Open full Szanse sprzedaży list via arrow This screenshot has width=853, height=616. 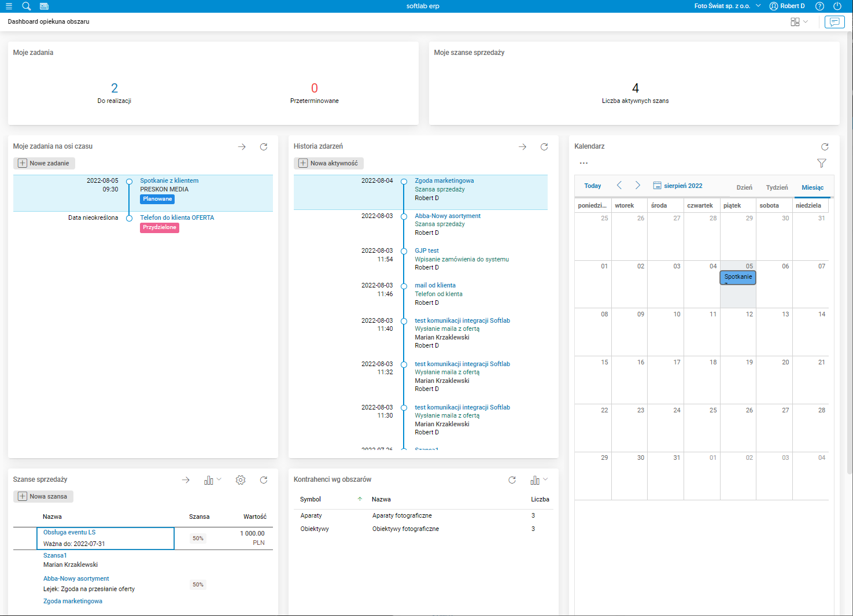coord(186,480)
